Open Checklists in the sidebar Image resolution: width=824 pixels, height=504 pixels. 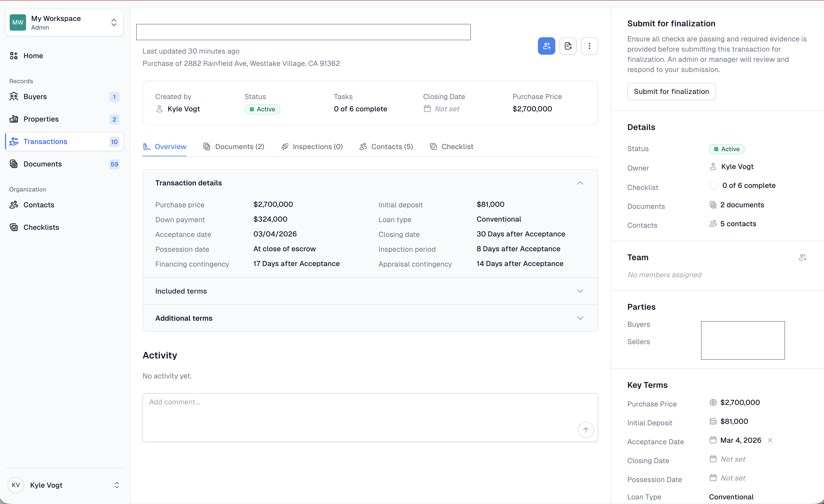pos(41,227)
